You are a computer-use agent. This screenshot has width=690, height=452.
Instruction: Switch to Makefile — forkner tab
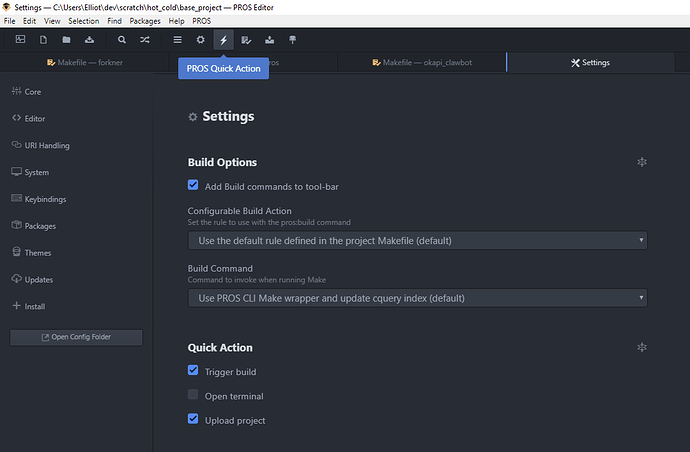84,62
